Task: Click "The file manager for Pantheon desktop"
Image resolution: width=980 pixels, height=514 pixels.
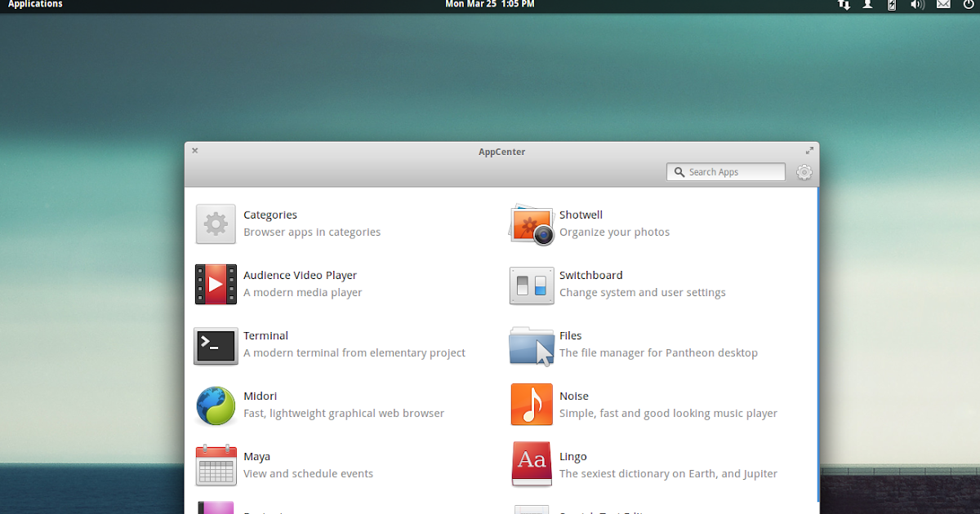Action: [658, 353]
